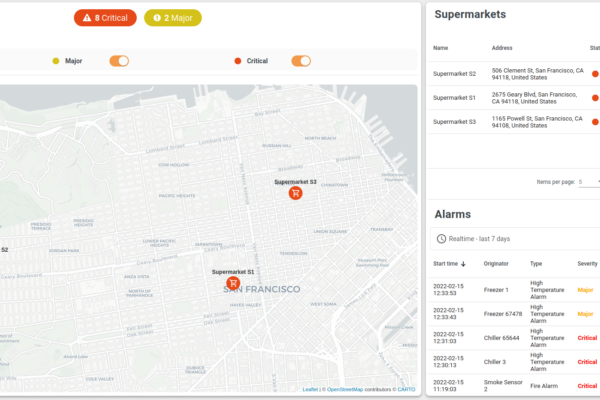Click info icon in the 2 Major badge
Image resolution: width=600 pixels, height=400 pixels.
coord(155,17)
